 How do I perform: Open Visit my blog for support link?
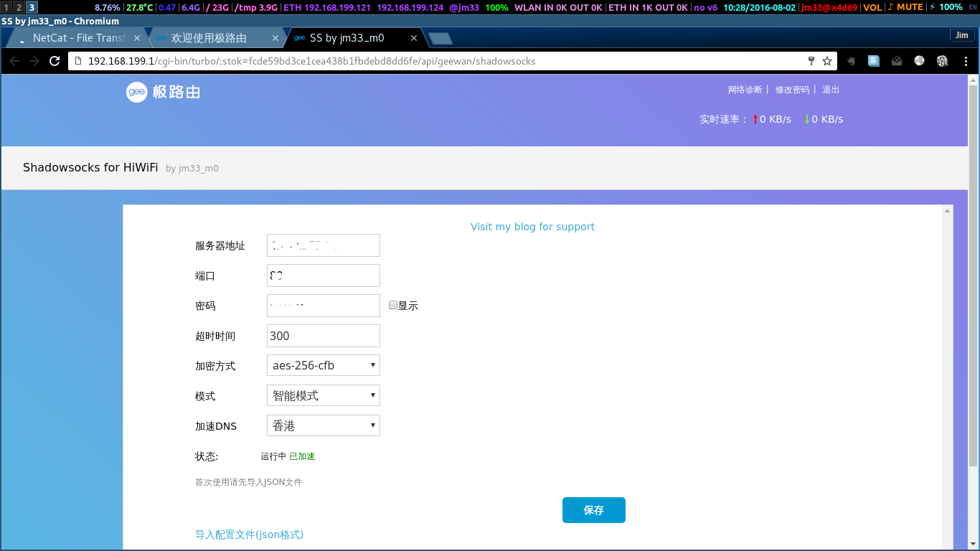(532, 227)
